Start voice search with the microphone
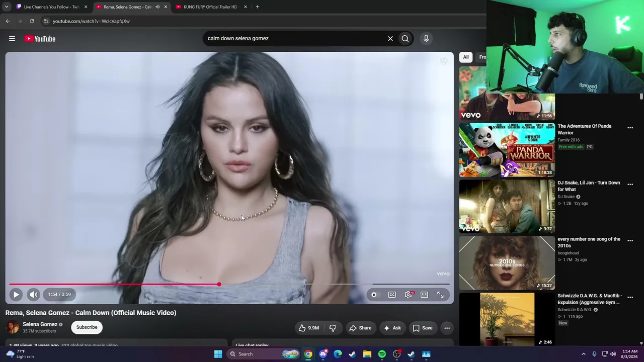Viewport: 644px width, 362px height. 426,38
